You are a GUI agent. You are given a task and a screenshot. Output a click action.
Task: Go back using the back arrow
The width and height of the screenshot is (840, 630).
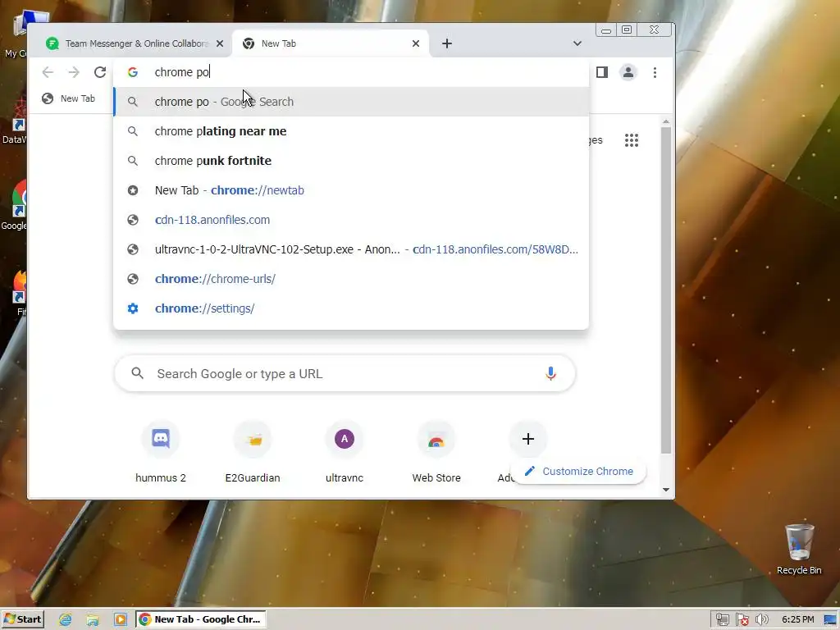48,72
